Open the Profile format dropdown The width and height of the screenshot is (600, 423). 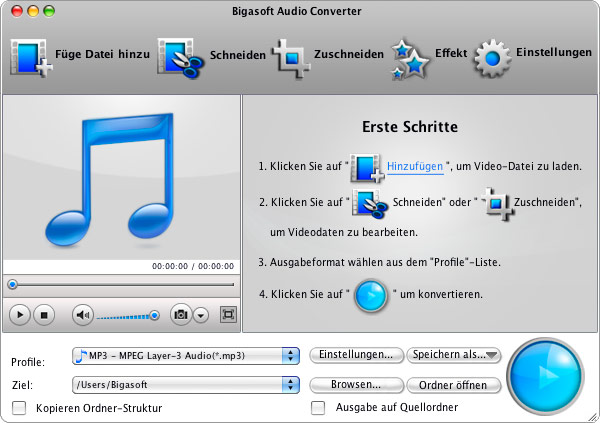pyautogui.click(x=186, y=356)
